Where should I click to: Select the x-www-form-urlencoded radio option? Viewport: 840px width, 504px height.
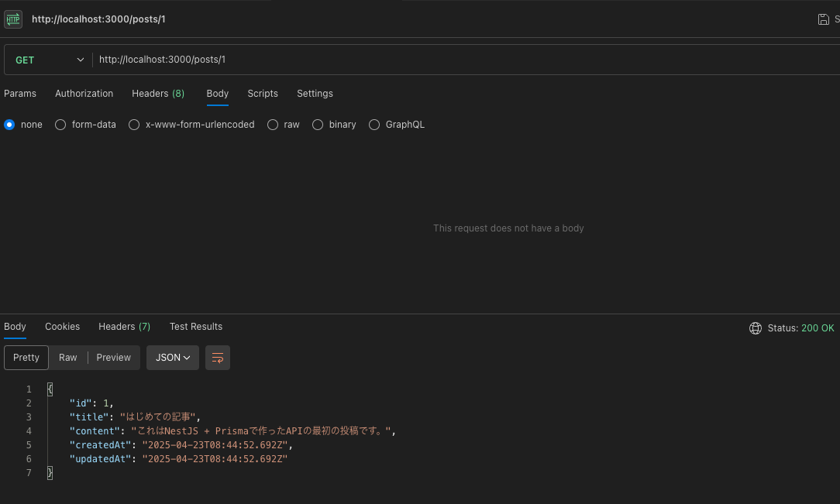pyautogui.click(x=134, y=125)
